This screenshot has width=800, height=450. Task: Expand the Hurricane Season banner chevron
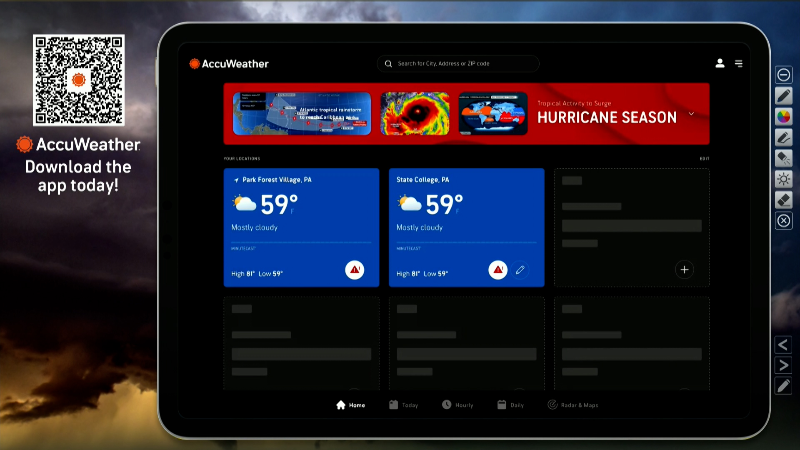(691, 114)
